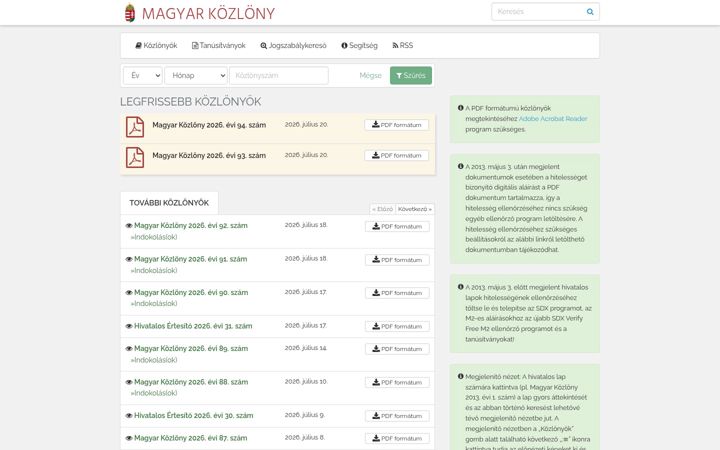The image size is (720, 450).
Task: Click info icon in 2013. május 3. után notice
Action: (461, 166)
